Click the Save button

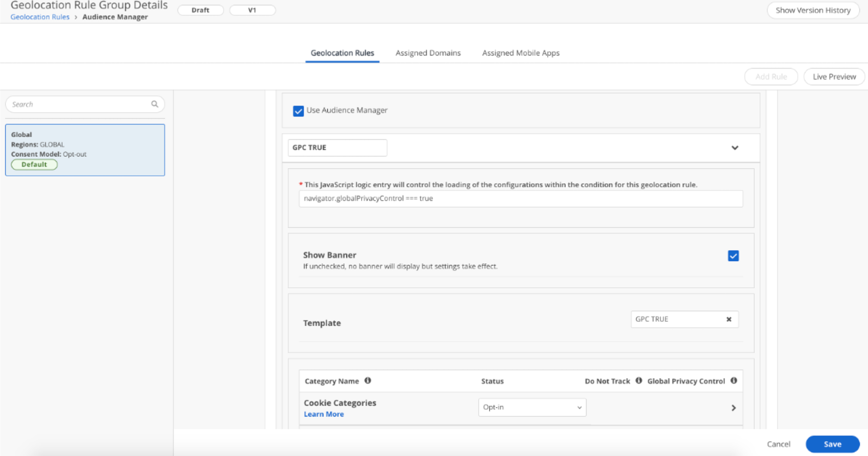tap(833, 444)
